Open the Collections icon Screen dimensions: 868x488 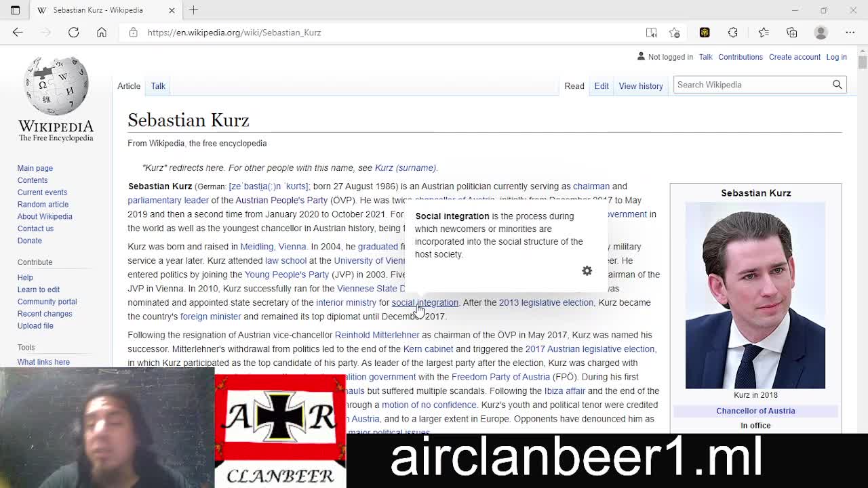pos(792,33)
